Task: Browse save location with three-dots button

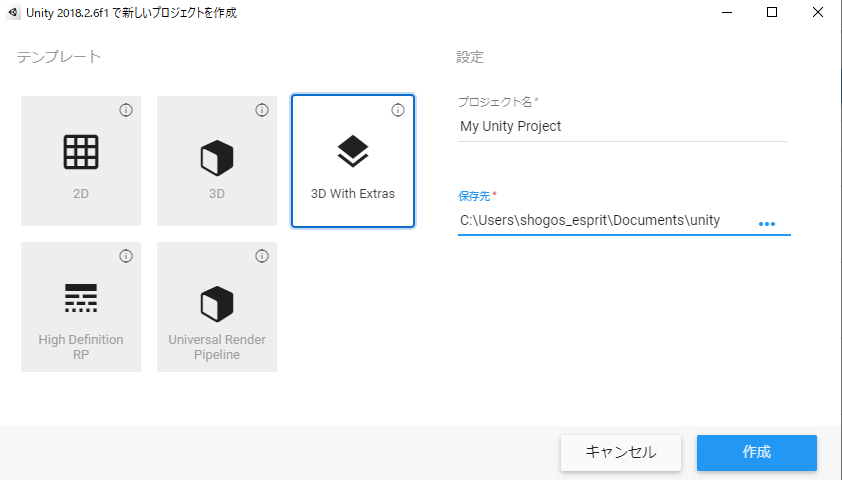Action: tap(767, 224)
